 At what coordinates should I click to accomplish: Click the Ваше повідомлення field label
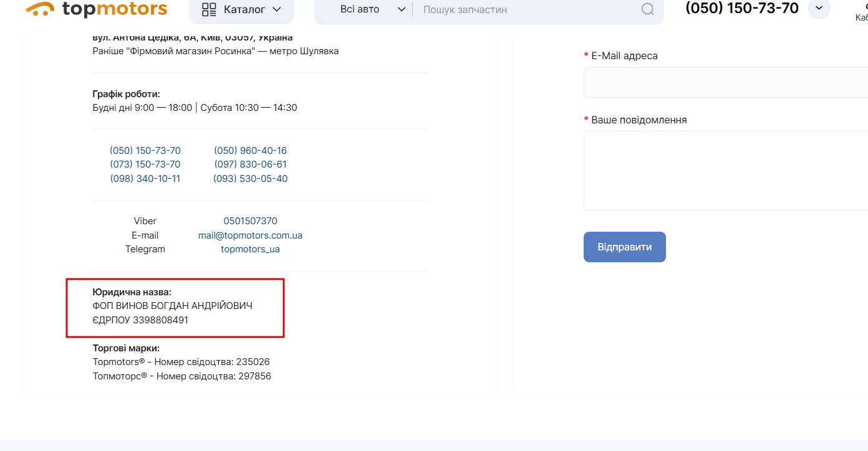coord(639,120)
